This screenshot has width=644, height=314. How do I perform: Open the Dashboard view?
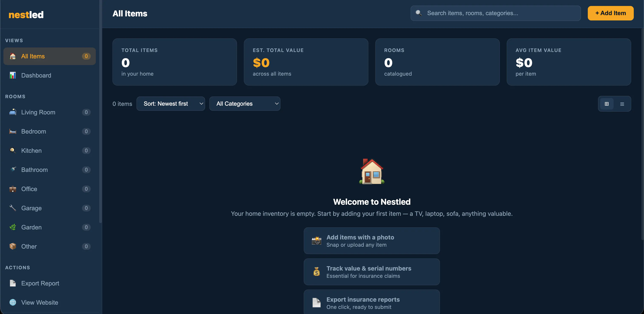coord(49,75)
